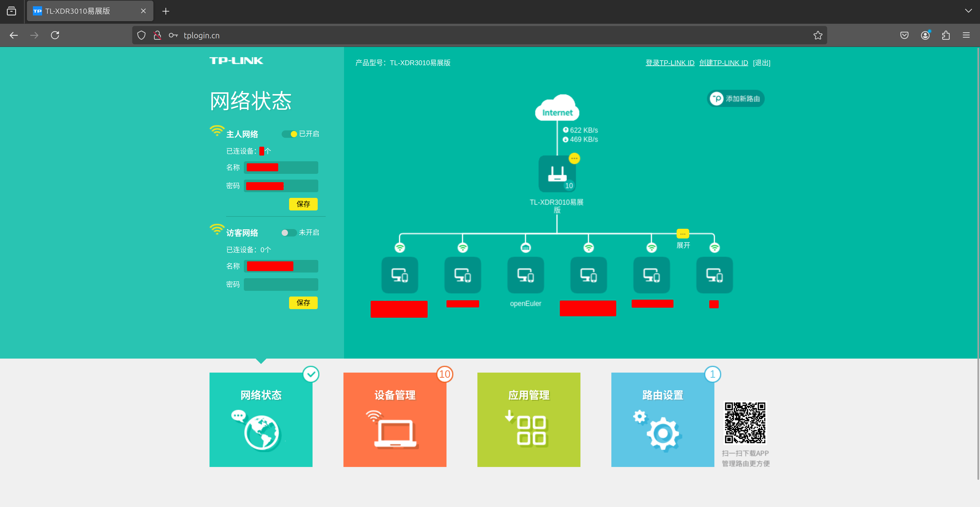Save the 主人网络 settings
Image resolution: width=980 pixels, height=507 pixels.
pos(303,204)
